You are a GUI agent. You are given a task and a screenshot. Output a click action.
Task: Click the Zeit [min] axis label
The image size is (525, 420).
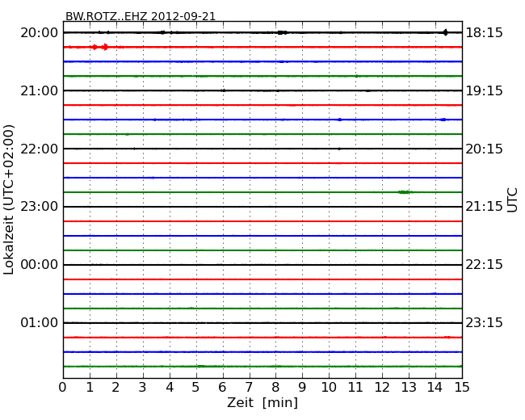262,402
